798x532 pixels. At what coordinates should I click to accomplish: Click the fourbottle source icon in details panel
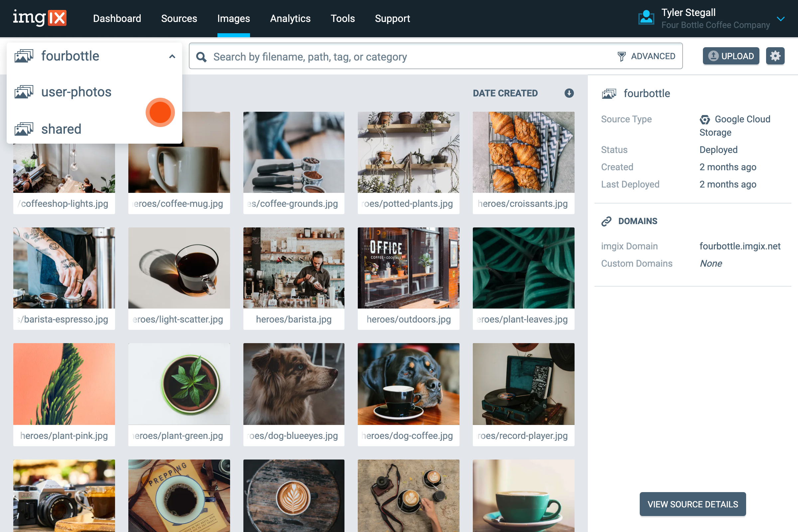[x=609, y=93]
